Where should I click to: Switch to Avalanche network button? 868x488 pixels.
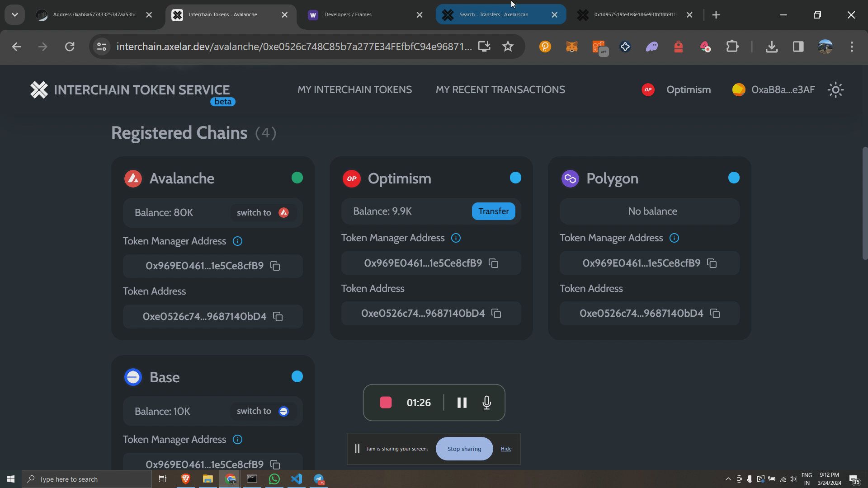[263, 213]
